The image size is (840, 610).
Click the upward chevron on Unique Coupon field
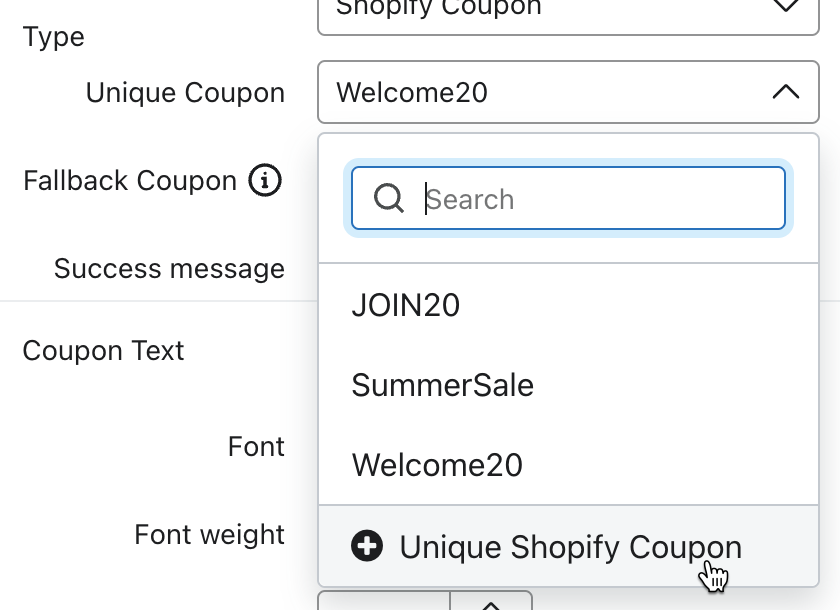pos(787,91)
